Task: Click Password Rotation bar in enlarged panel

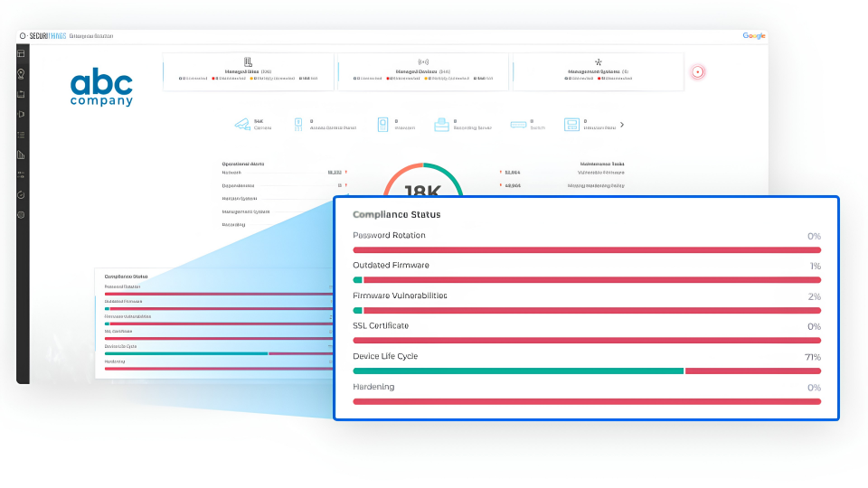Action: click(x=587, y=250)
